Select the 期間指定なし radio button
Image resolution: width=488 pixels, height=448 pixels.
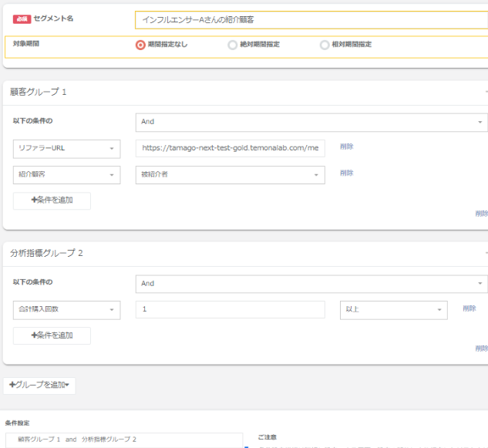point(140,45)
